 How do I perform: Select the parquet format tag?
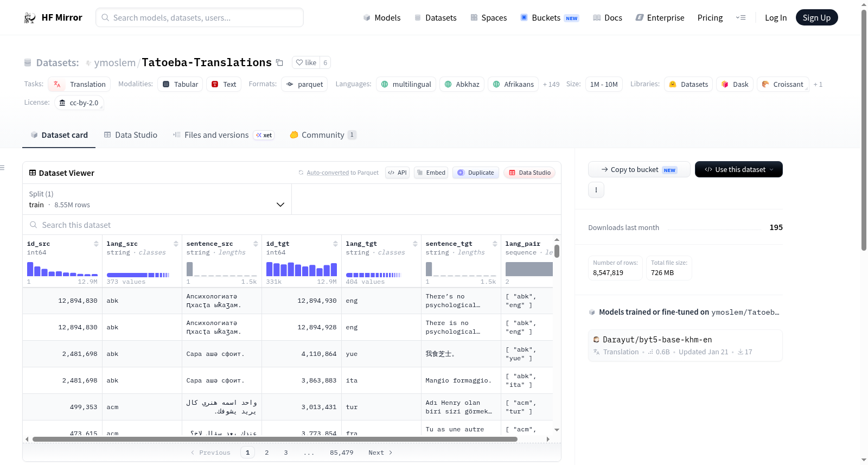304,84
